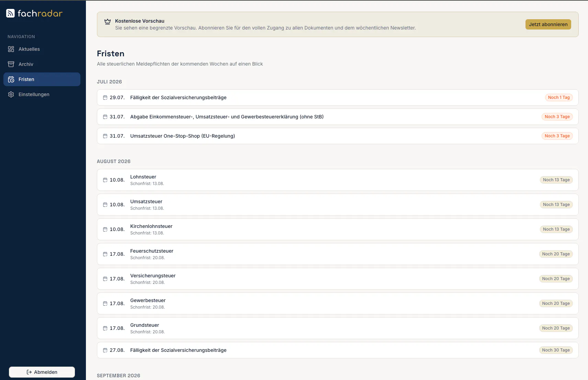Viewport: 588px width, 380px height.
Task: Click the 'Kirchenlohnsteuer' deadline title
Action: [151, 226]
